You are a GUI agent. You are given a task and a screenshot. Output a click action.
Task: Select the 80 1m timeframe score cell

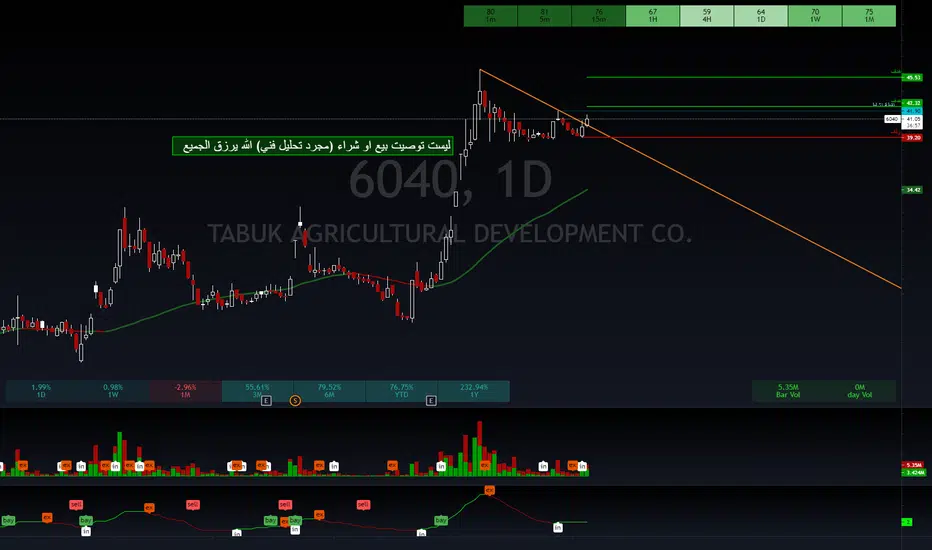pyautogui.click(x=490, y=16)
